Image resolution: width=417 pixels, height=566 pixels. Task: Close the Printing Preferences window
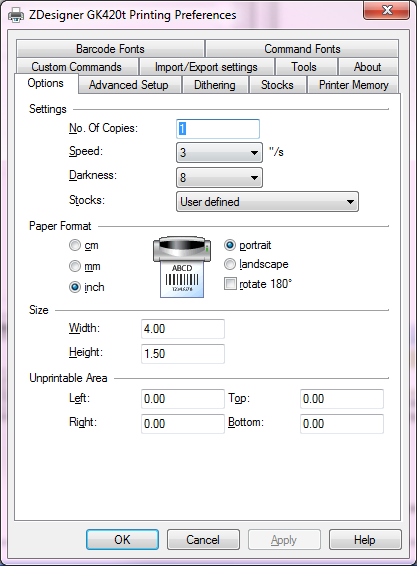[387, 10]
